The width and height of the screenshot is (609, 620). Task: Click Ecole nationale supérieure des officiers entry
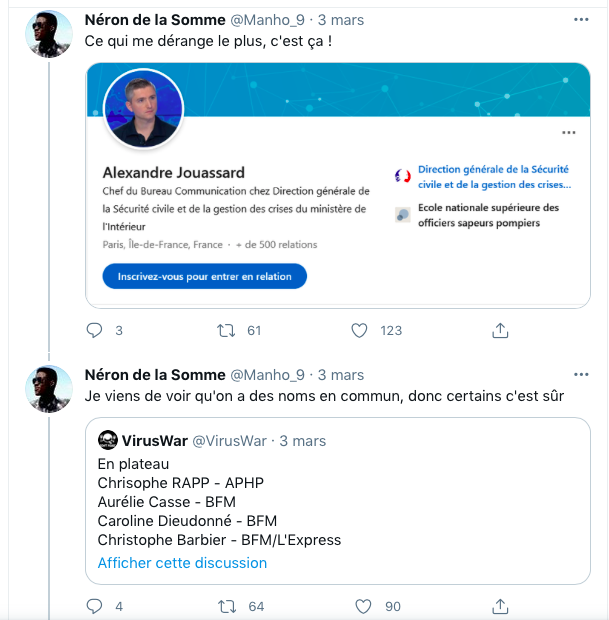click(488, 215)
